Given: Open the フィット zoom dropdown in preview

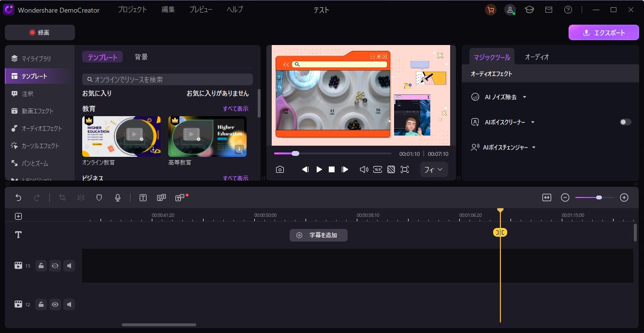Looking at the screenshot, I should (433, 169).
